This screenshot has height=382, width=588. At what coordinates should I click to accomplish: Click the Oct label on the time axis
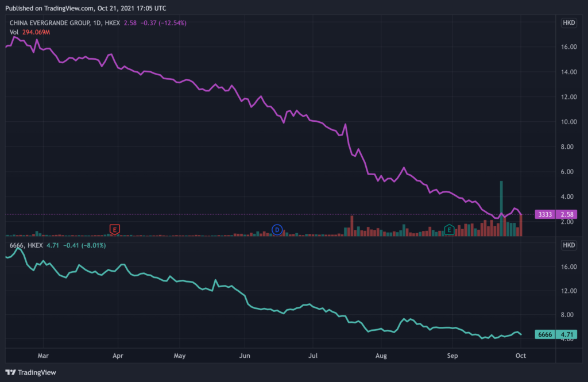(x=520, y=356)
